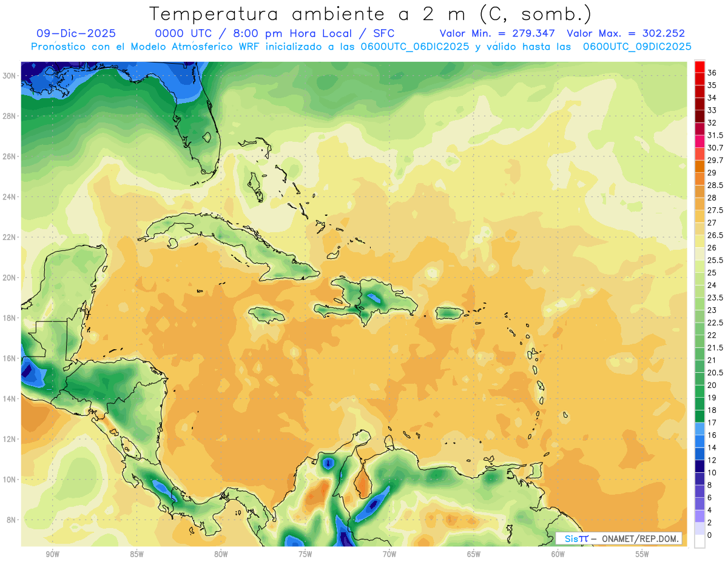Click legend value '23.5'

[715, 298]
